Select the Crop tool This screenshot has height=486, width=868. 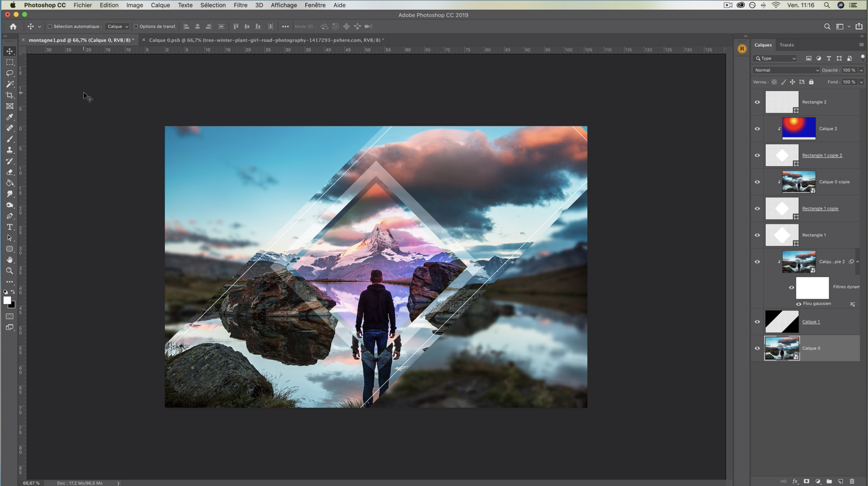(x=9, y=95)
